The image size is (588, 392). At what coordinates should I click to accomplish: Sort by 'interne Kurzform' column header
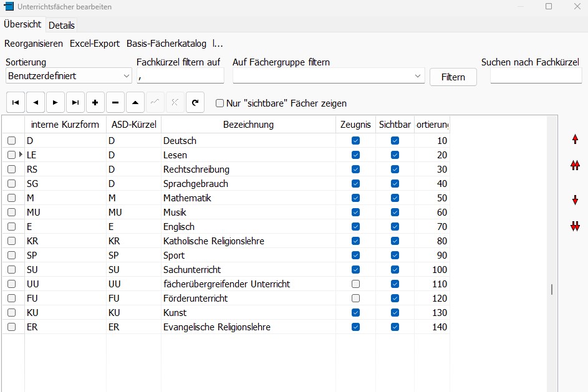(65, 125)
